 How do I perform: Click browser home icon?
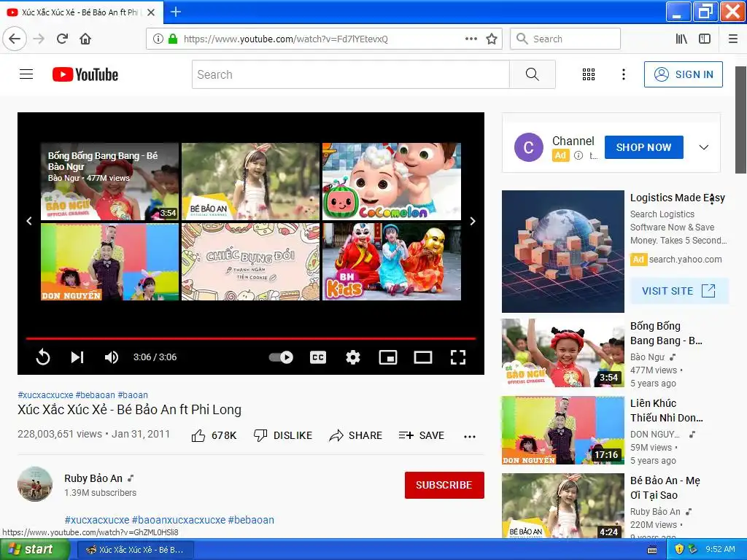pos(85,39)
